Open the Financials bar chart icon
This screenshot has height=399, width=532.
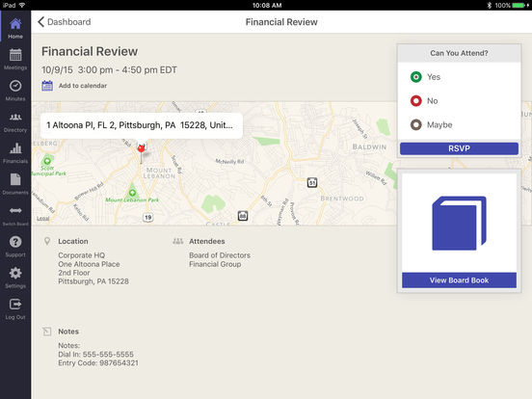(x=15, y=148)
